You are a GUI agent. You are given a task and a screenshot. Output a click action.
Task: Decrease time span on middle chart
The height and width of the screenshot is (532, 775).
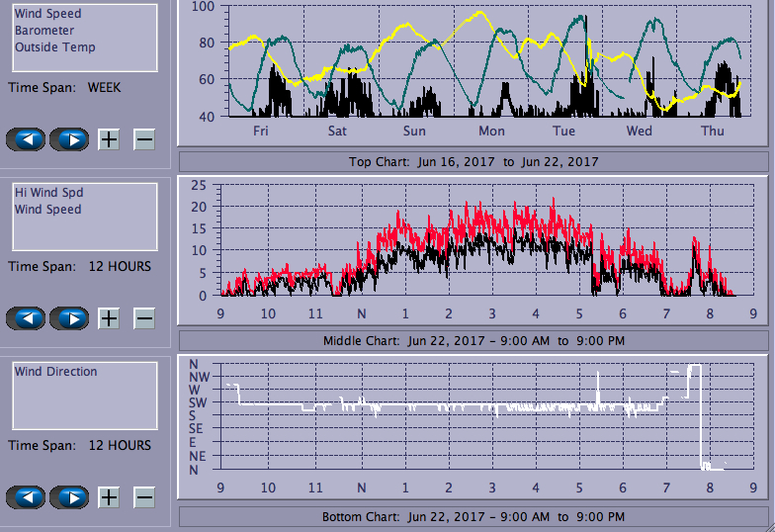[144, 318]
